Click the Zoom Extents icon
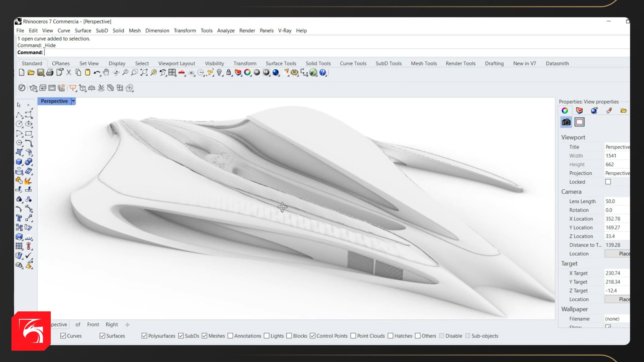Screen dimensions: 644x362 [x=144, y=72]
